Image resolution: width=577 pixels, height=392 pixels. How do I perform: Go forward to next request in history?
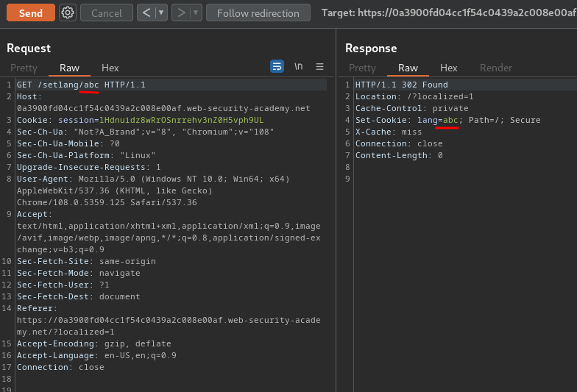tap(181, 13)
